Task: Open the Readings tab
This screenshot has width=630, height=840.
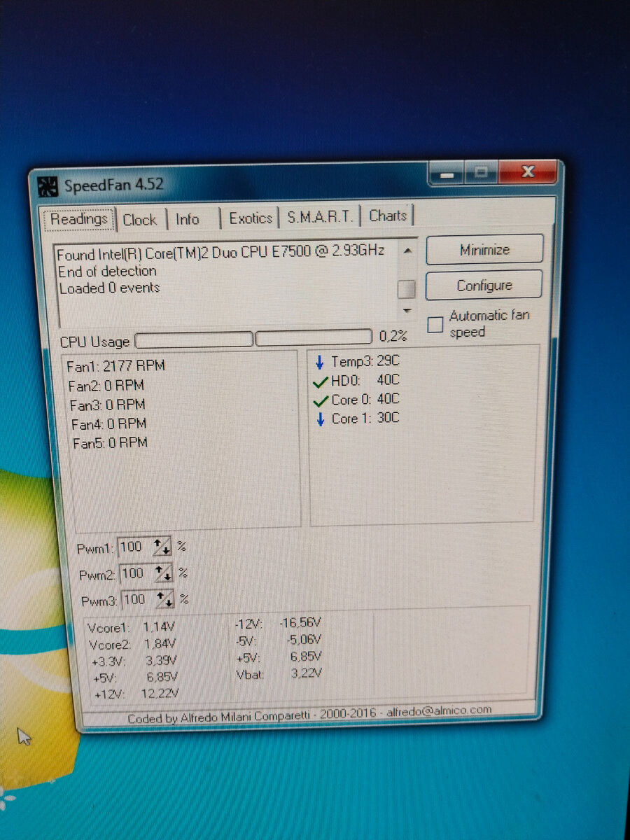Action: (x=79, y=219)
